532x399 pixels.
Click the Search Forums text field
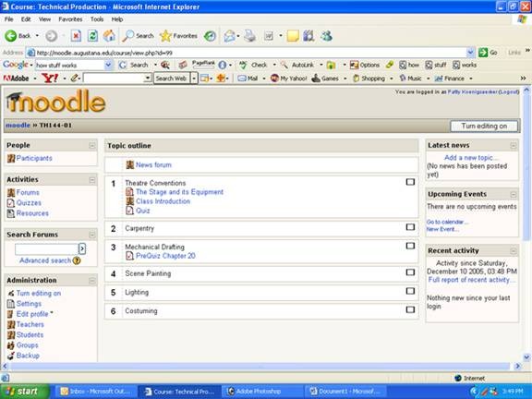pyautogui.click(x=46, y=249)
